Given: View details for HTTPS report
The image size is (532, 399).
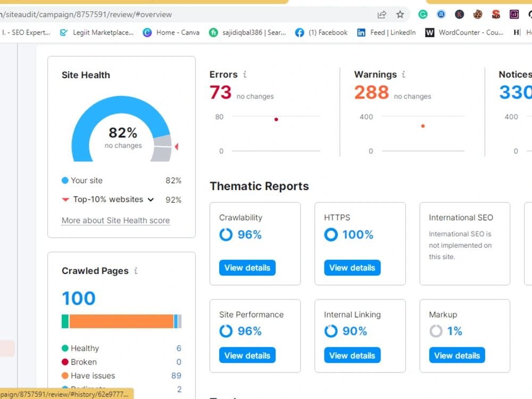Looking at the screenshot, I should pos(352,268).
